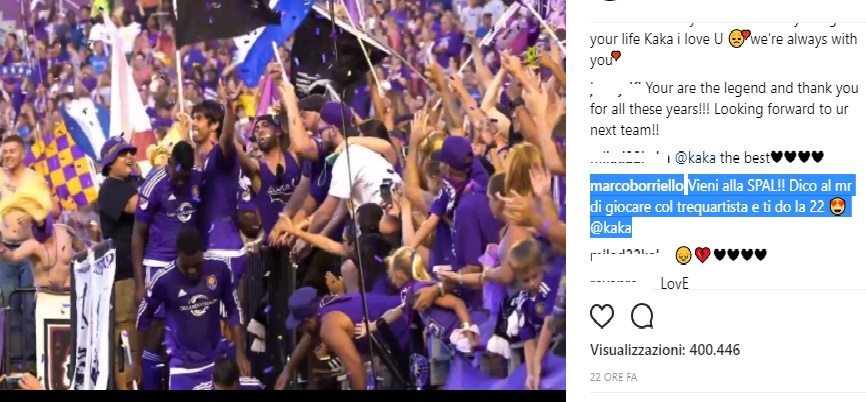Viewport: 866px width, 402px height.
Task: Open @kaka mention in the highlighted comment
Action: tap(610, 228)
